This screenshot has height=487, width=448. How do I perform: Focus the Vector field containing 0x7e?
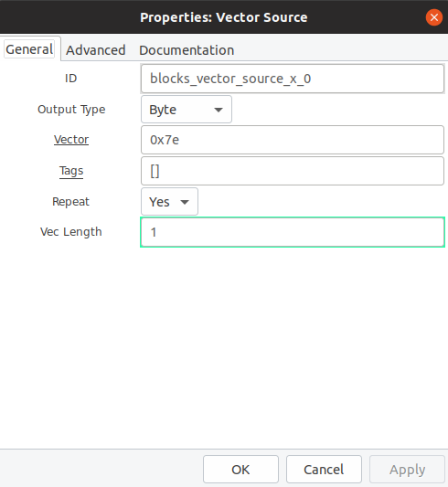click(x=293, y=140)
